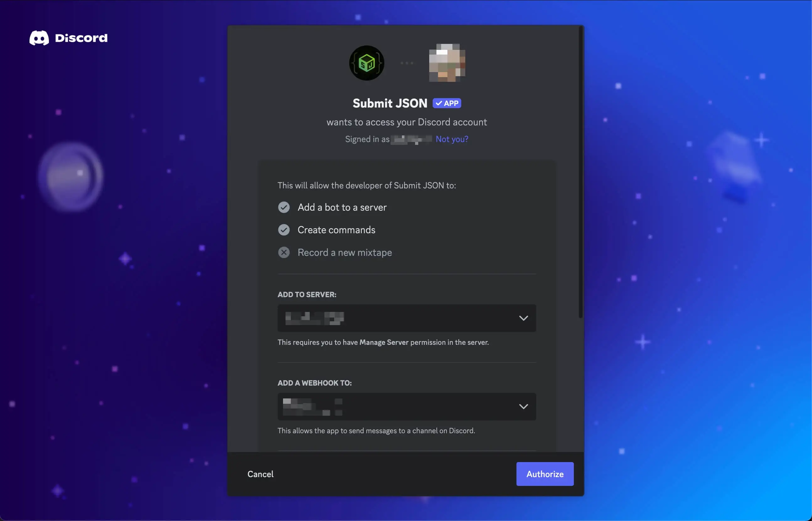
Task: Click the verified APP badge icon
Action: point(447,103)
